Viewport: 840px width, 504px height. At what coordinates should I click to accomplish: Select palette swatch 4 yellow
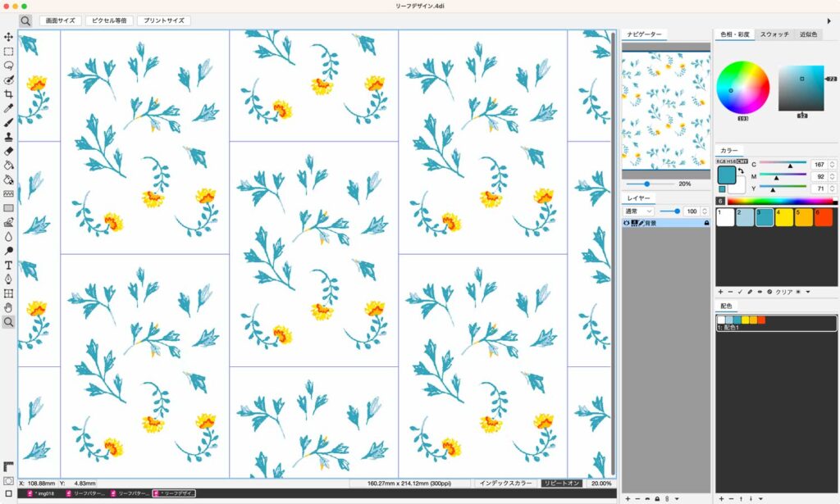point(784,217)
